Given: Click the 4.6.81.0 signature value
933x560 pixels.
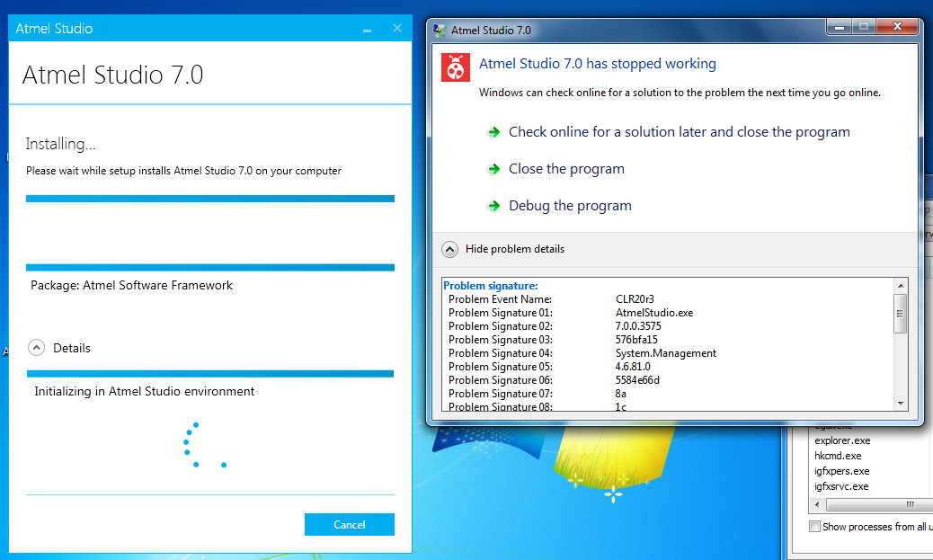Looking at the screenshot, I should tap(633, 367).
